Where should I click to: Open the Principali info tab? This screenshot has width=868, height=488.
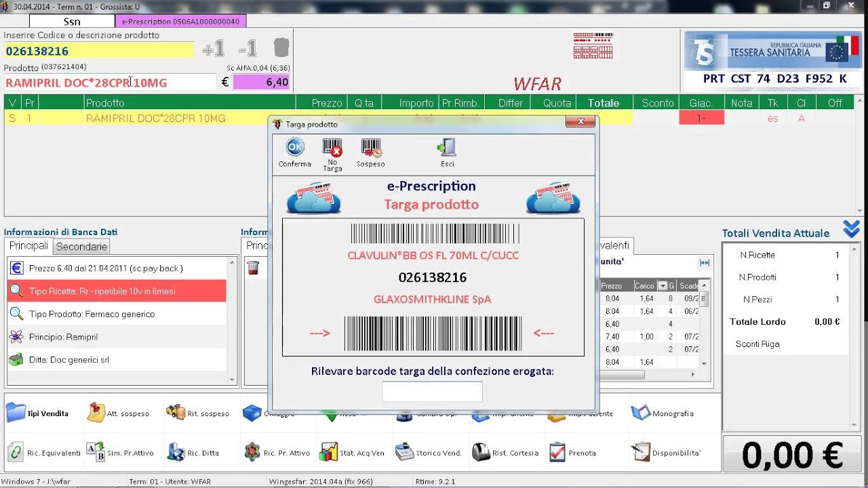tap(28, 246)
